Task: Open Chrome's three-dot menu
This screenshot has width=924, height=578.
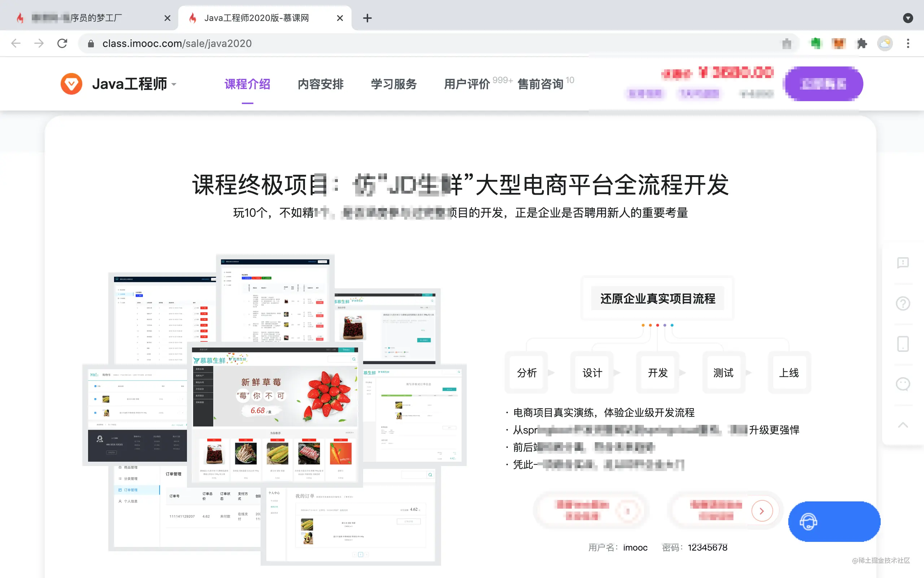Action: [908, 44]
